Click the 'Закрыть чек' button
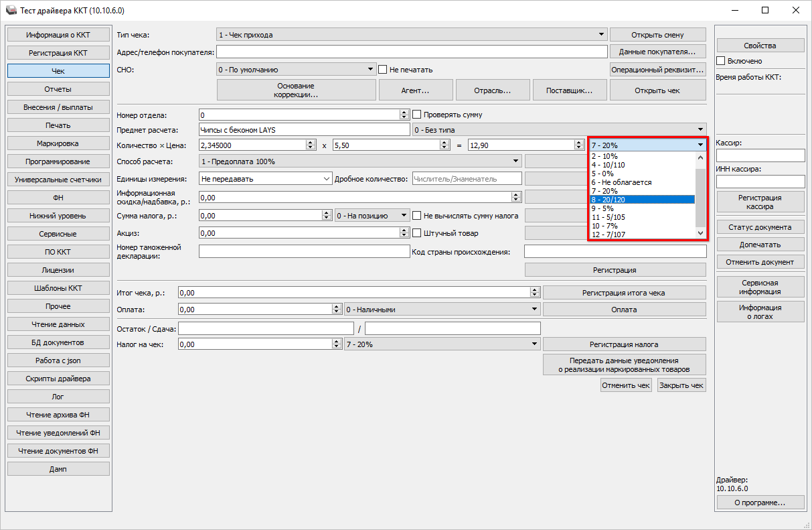812x530 pixels. [681, 385]
